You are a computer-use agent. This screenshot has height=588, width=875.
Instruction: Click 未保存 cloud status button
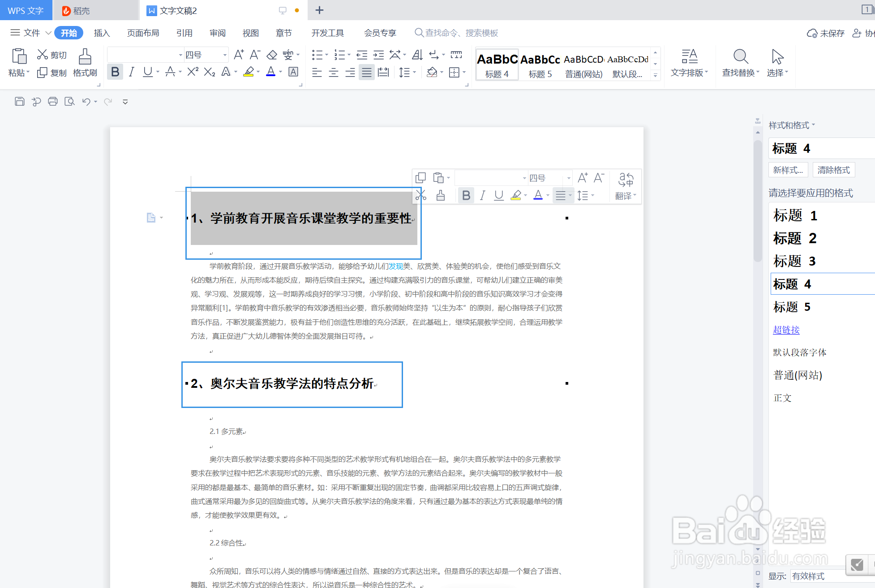pyautogui.click(x=826, y=33)
